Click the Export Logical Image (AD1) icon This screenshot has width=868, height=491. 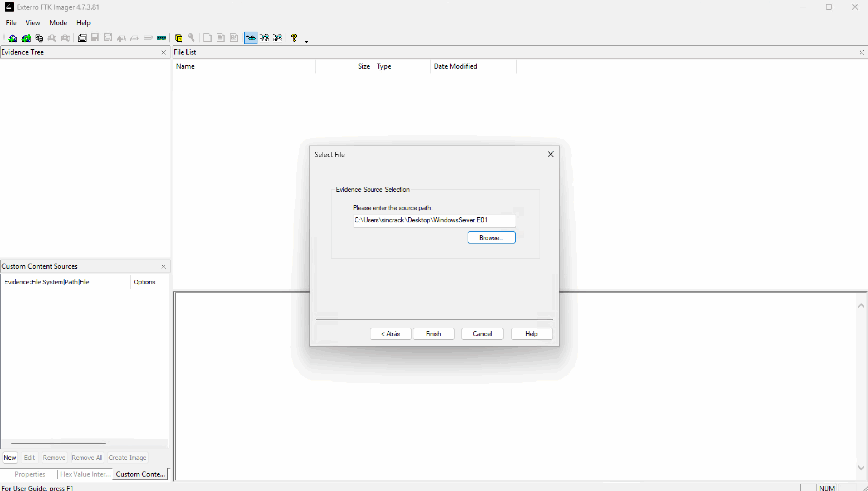click(x=108, y=38)
